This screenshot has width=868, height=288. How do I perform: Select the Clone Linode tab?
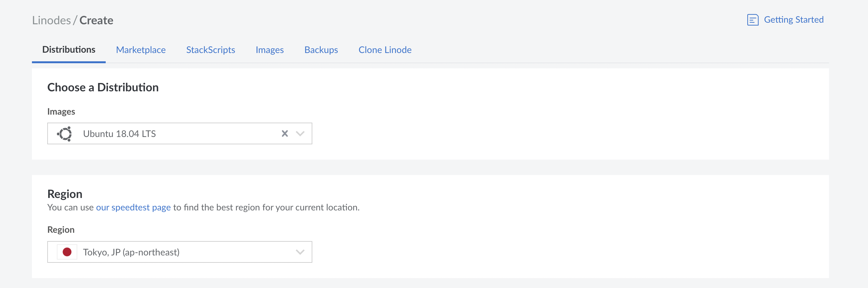[x=385, y=50]
